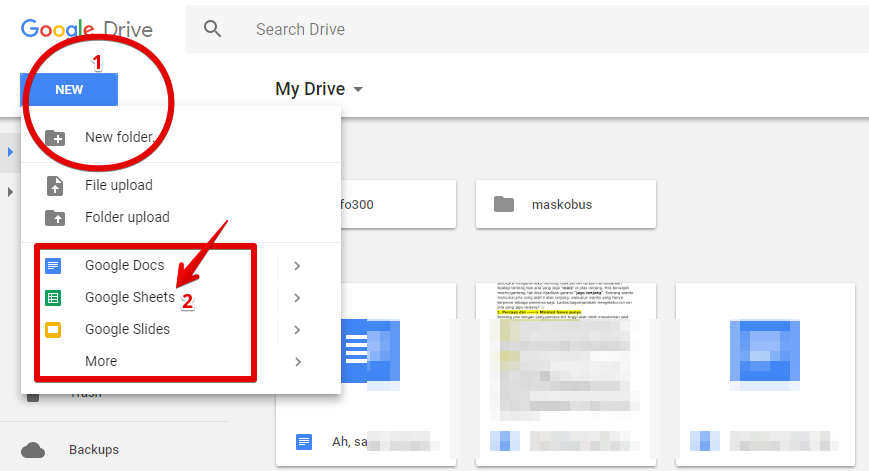The width and height of the screenshot is (869, 471).
Task: Expand the Google Slides submenu arrow
Action: [298, 330]
